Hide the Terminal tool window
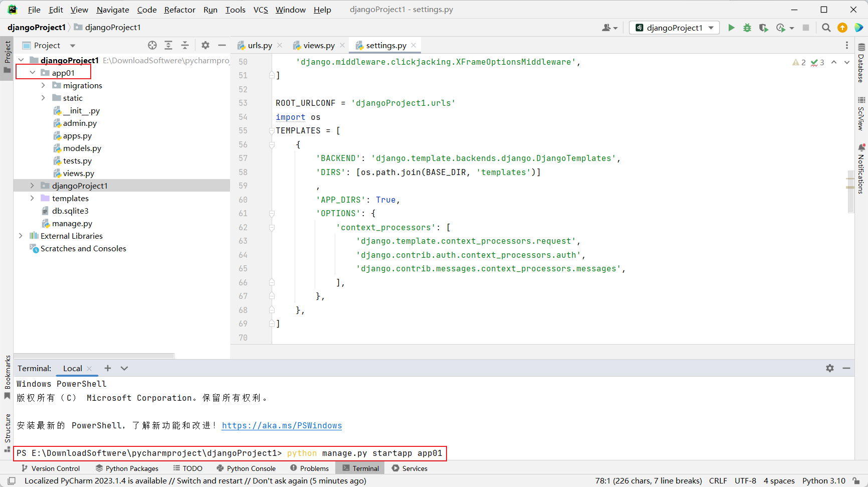 tap(846, 368)
